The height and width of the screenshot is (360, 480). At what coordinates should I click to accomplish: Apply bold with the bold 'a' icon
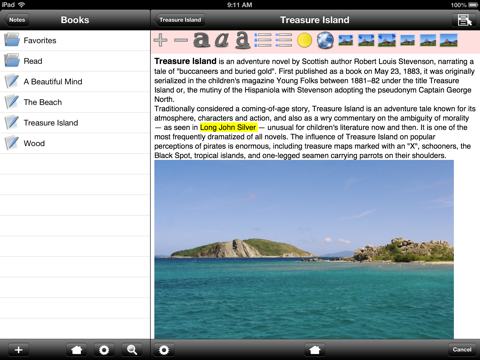tap(202, 40)
